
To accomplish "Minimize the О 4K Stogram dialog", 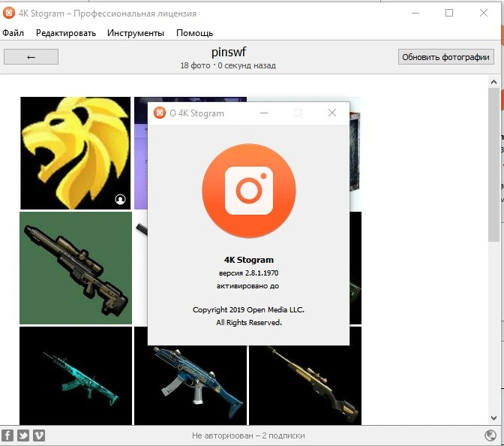I will (264, 113).
